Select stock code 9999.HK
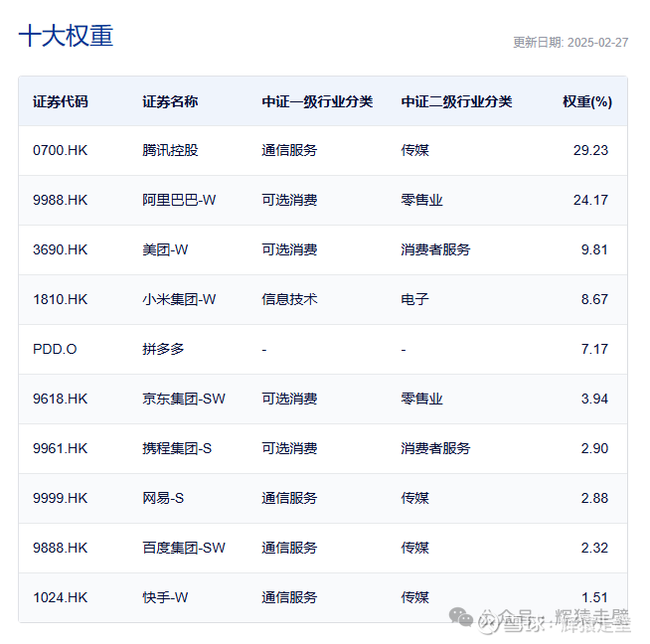 coord(61,498)
